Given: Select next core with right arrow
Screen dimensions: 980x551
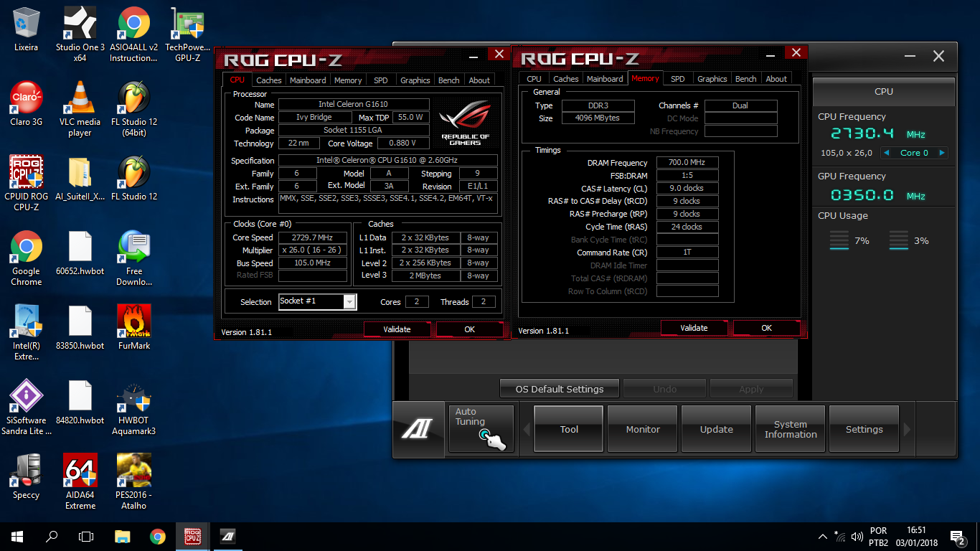Looking at the screenshot, I should pos(942,153).
